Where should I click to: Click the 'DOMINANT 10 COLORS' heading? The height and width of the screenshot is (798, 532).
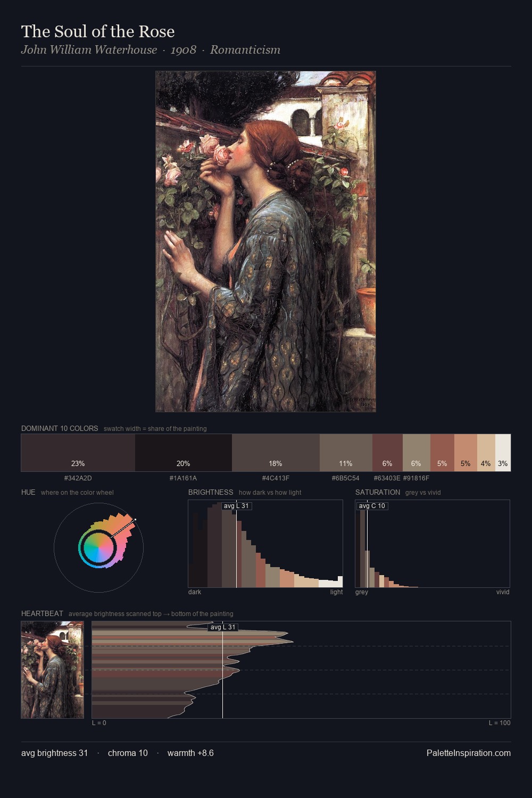coord(60,428)
